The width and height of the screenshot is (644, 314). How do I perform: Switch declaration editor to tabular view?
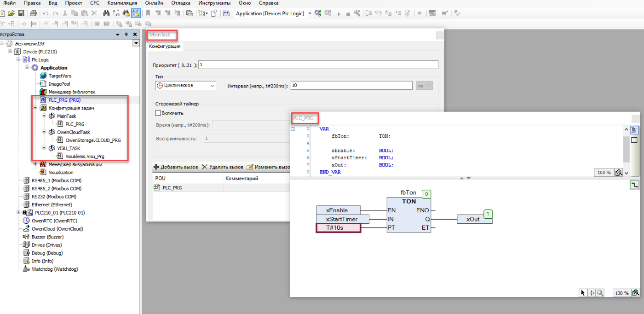pyautogui.click(x=634, y=140)
